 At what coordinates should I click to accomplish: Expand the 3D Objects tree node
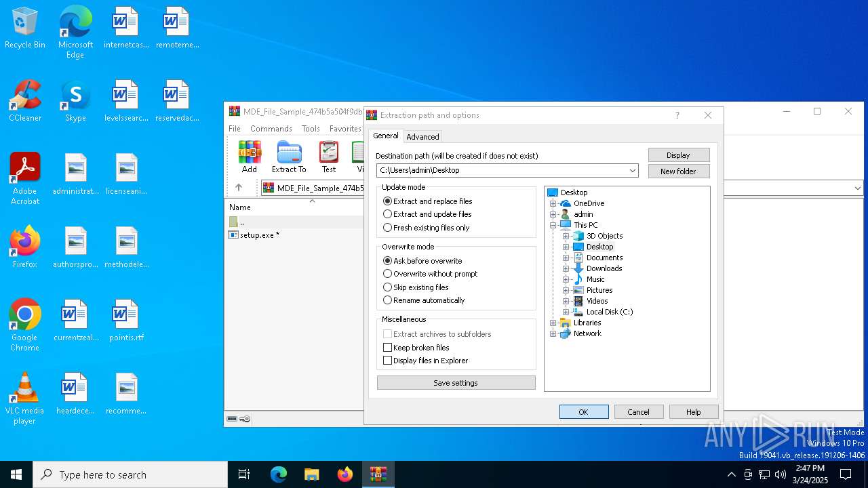(566, 236)
